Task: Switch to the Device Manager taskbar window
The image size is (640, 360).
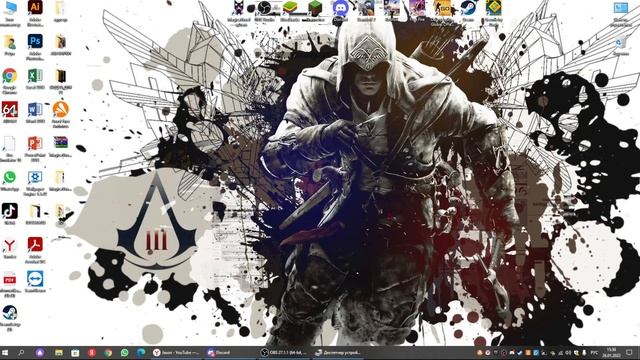Action: 339,352
